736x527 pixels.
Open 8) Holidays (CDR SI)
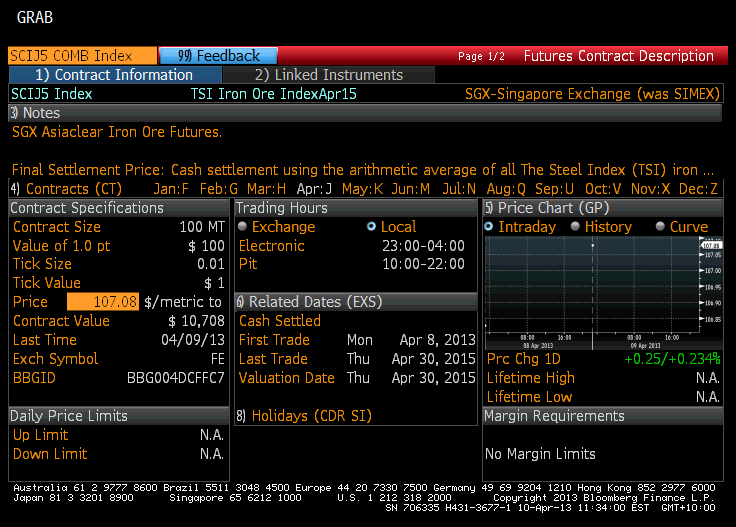point(304,416)
